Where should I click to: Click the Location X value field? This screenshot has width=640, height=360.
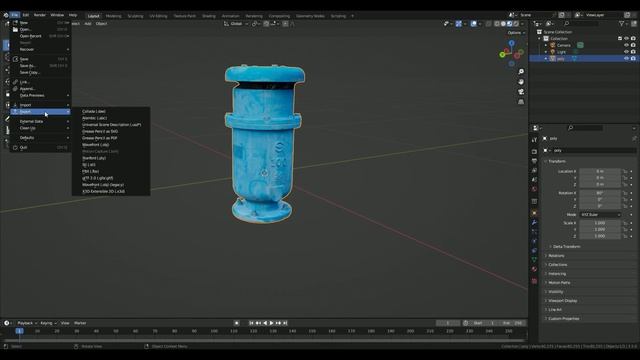(x=600, y=171)
